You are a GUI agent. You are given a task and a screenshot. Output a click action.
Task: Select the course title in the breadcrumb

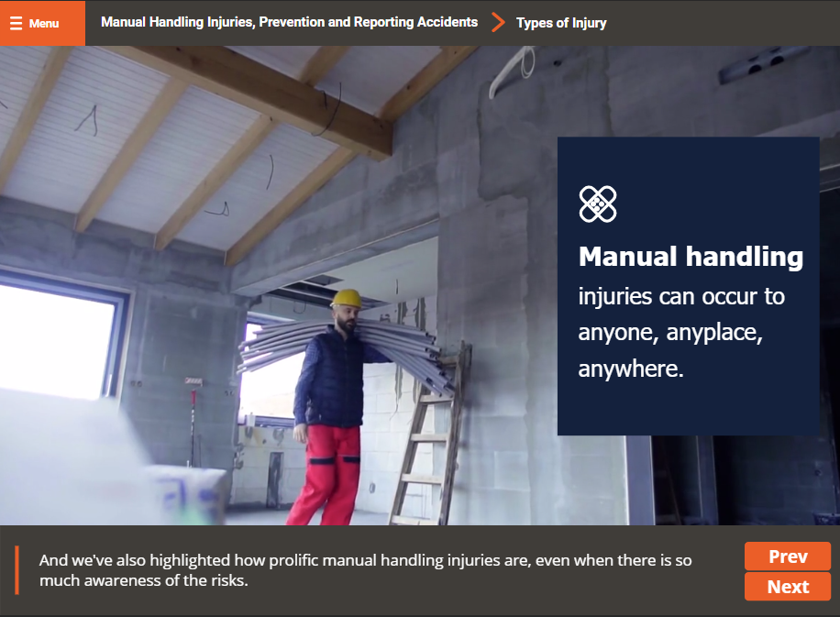pos(289,22)
